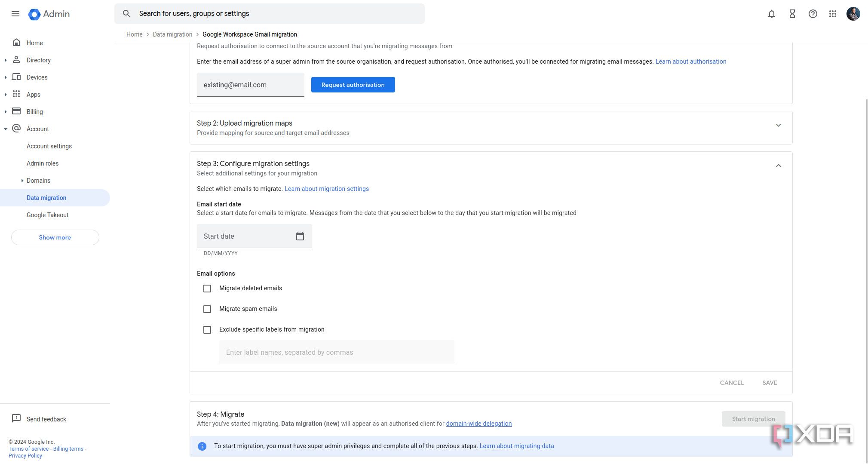Open the account profile avatar
The image size is (868, 464).
[853, 14]
